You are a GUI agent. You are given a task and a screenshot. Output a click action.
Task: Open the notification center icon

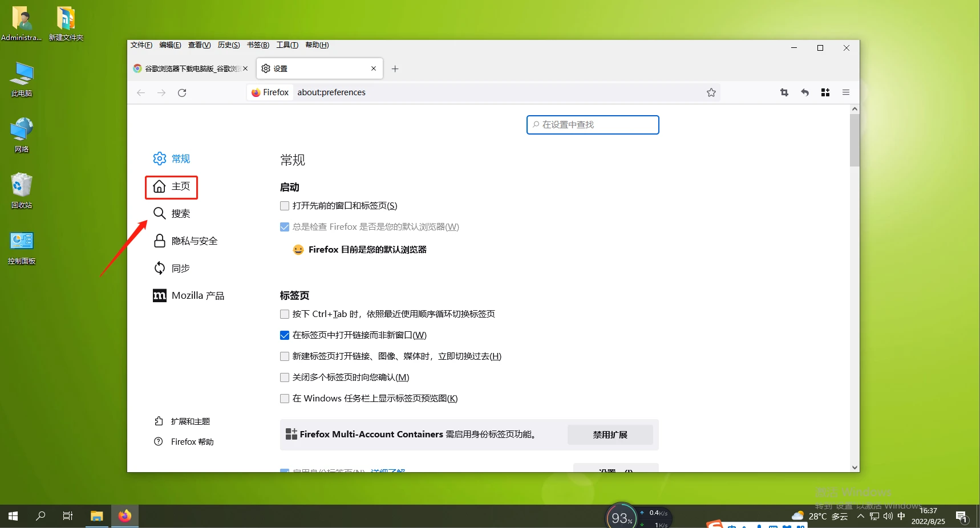[x=962, y=517]
